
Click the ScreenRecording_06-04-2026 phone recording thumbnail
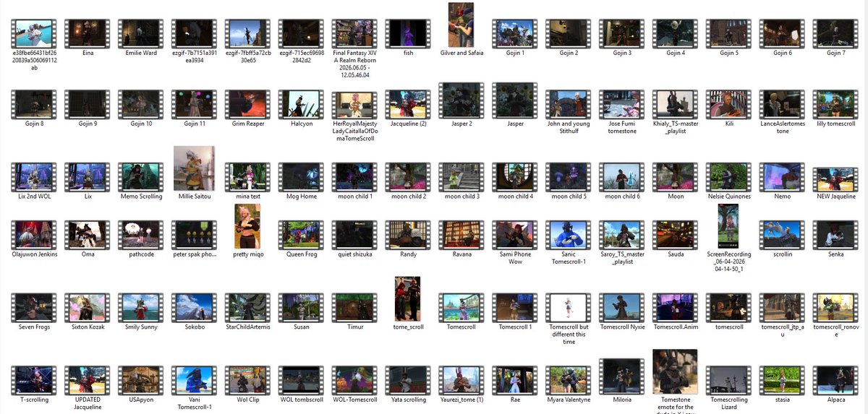pos(728,227)
